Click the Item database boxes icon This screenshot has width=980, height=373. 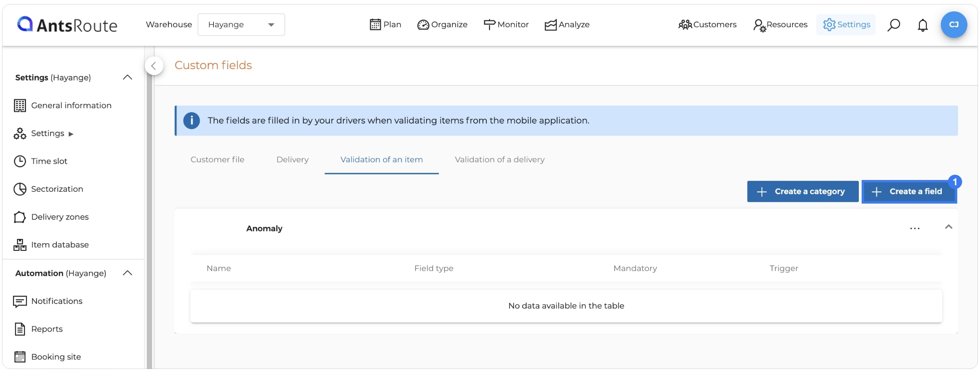pyautogui.click(x=20, y=245)
